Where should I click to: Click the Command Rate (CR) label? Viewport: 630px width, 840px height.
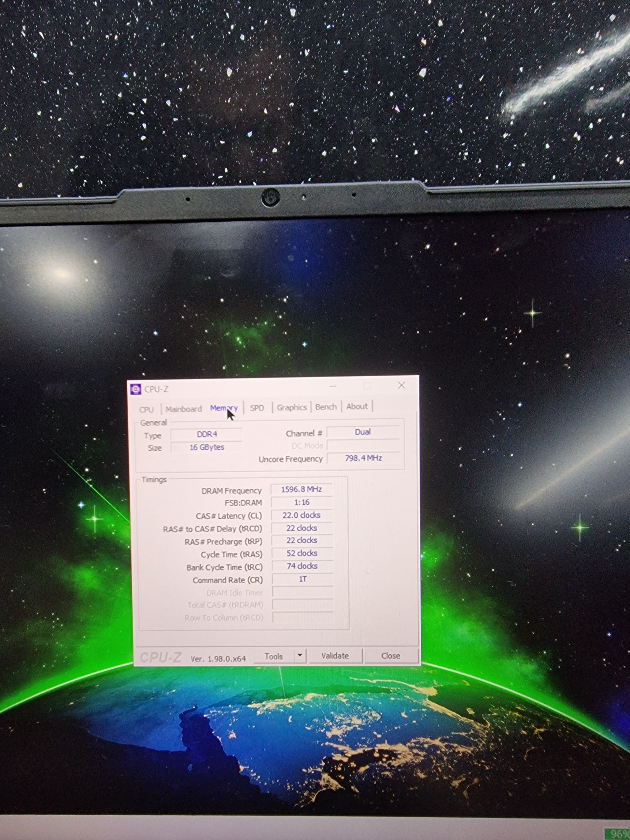228,580
